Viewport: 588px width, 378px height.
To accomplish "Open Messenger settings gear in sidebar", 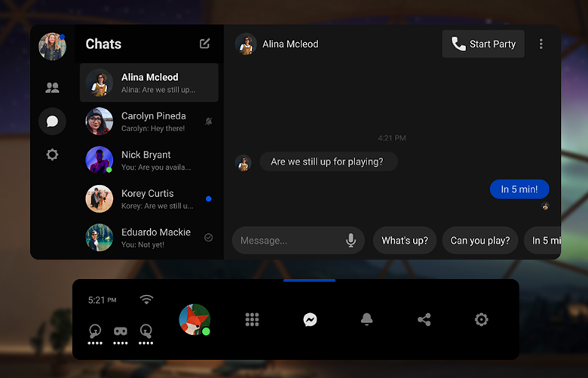I will tap(52, 155).
